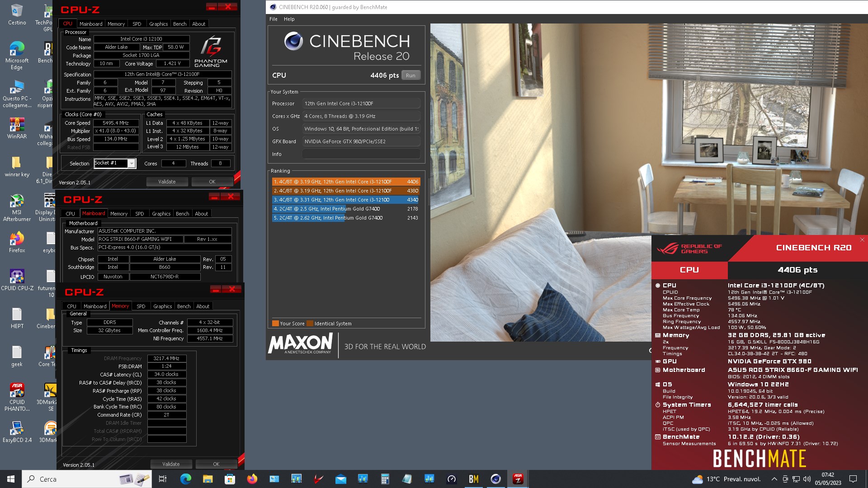Open the Cinebench Help menu
Screen dimensions: 868x488
(x=289, y=19)
